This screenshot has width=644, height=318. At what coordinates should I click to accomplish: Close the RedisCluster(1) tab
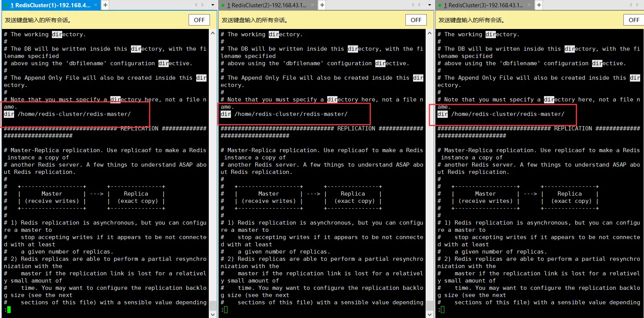tap(96, 5)
